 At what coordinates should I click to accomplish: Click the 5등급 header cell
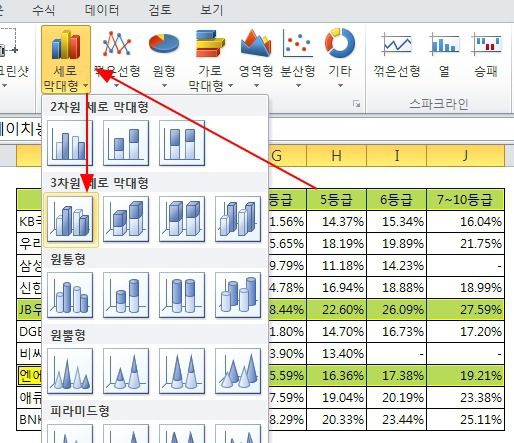pyautogui.click(x=336, y=199)
